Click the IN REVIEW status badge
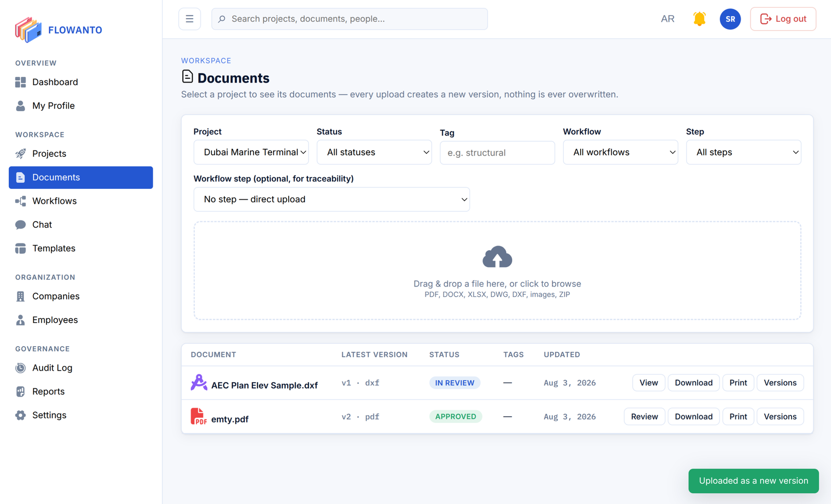 (454, 383)
